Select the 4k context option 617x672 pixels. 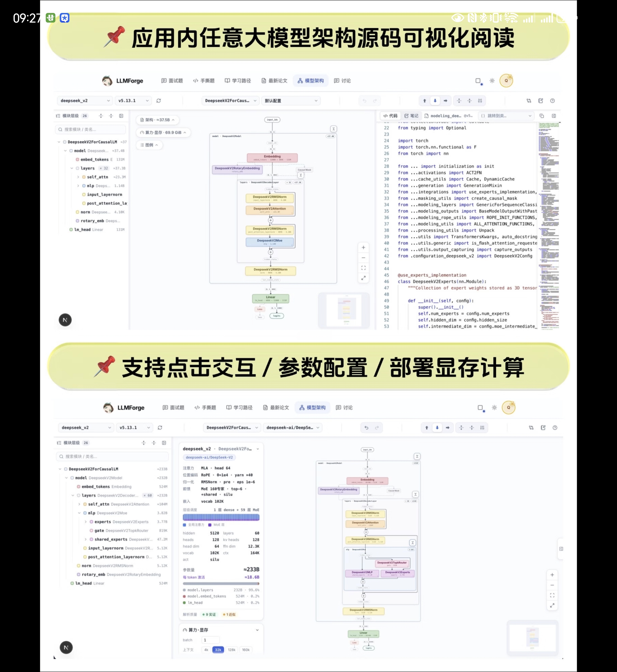click(206, 650)
